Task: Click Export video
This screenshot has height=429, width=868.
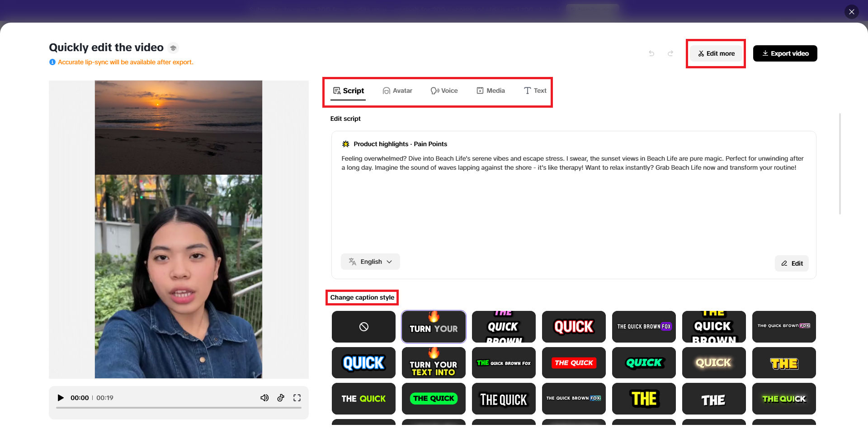Action: pos(785,53)
